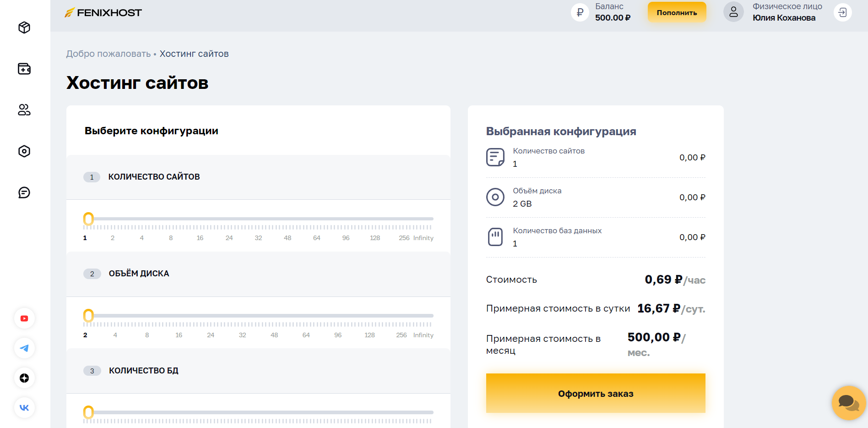Image resolution: width=868 pixels, height=428 pixels.
Task: Open the users icon in sidebar
Action: [24, 110]
